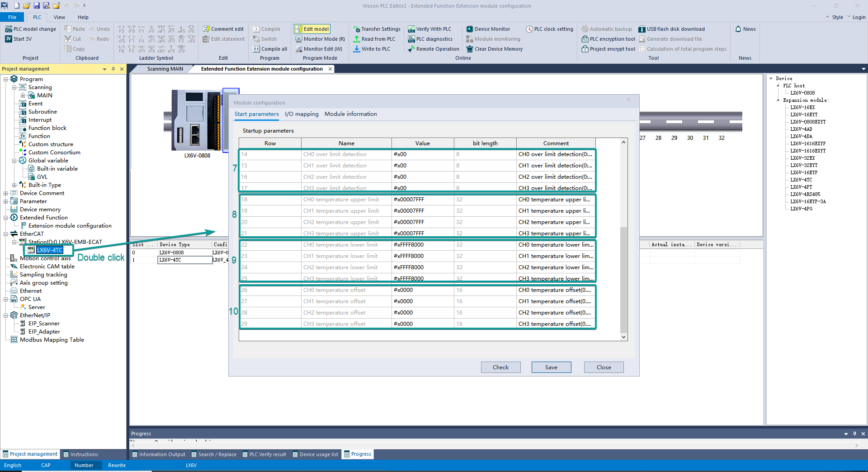Open the Information Output tab
This screenshot has height=472, width=868.
159,454
